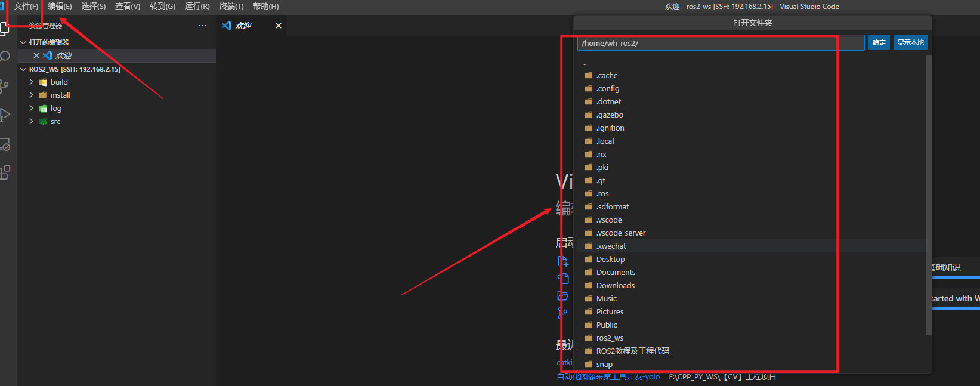Open the 转到(G) menu
The width and height of the screenshot is (980, 386).
coord(163,6)
